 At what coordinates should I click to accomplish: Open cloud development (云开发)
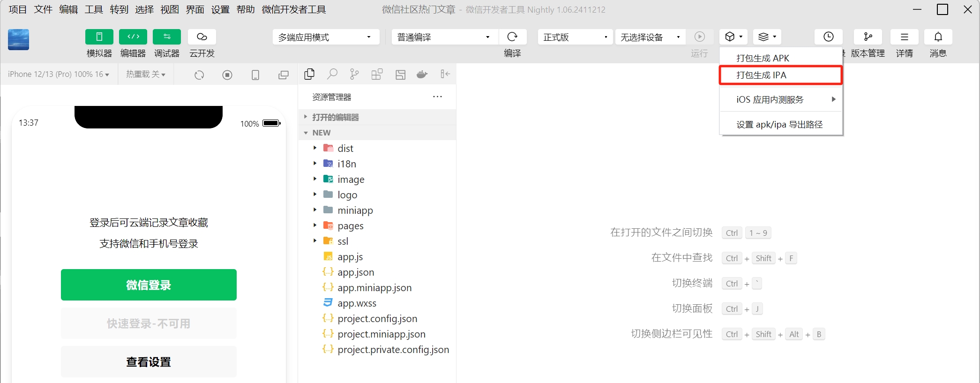pos(202,37)
